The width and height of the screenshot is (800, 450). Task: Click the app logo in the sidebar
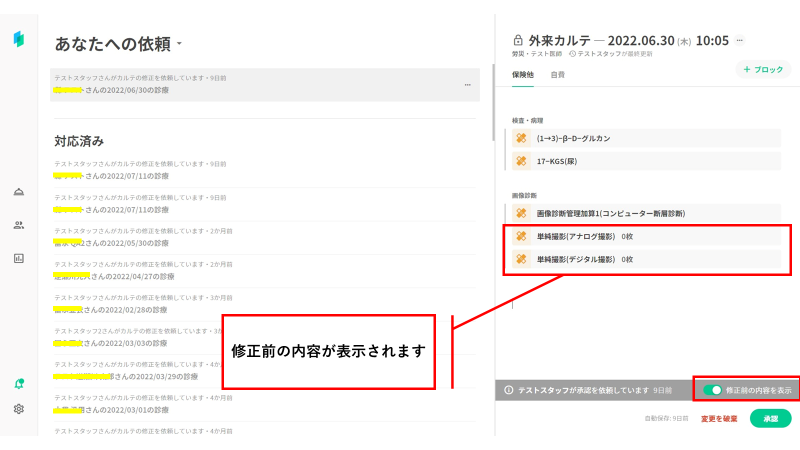coord(19,39)
